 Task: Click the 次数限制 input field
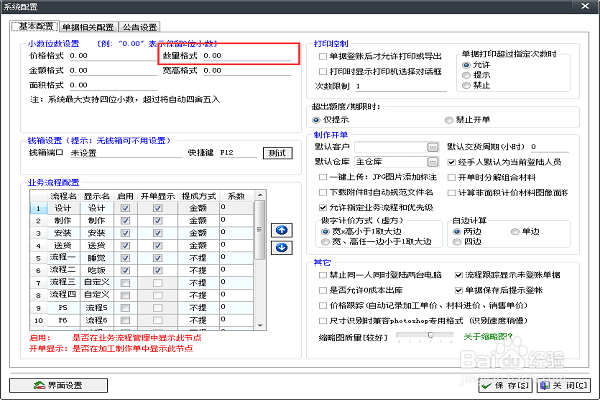(401, 87)
